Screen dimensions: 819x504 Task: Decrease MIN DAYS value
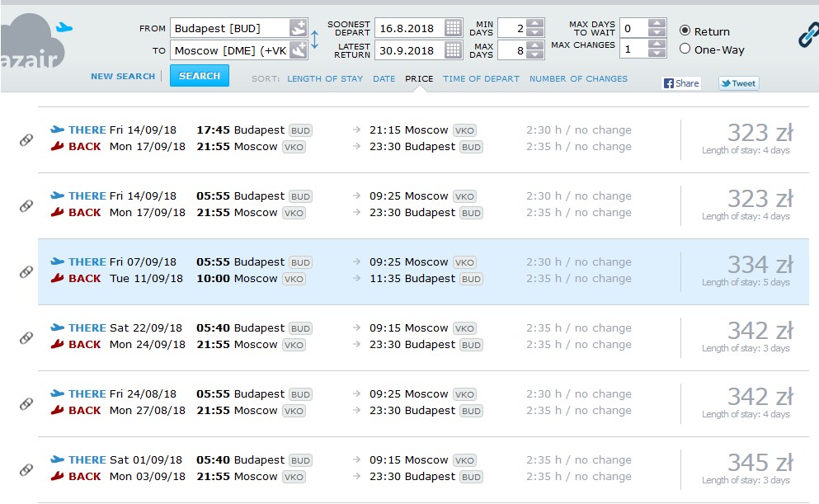tap(534, 32)
